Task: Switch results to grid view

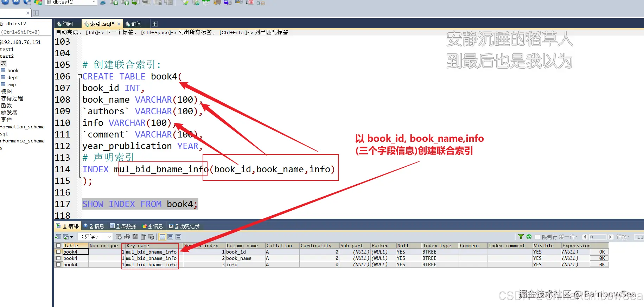Action: pos(162,237)
